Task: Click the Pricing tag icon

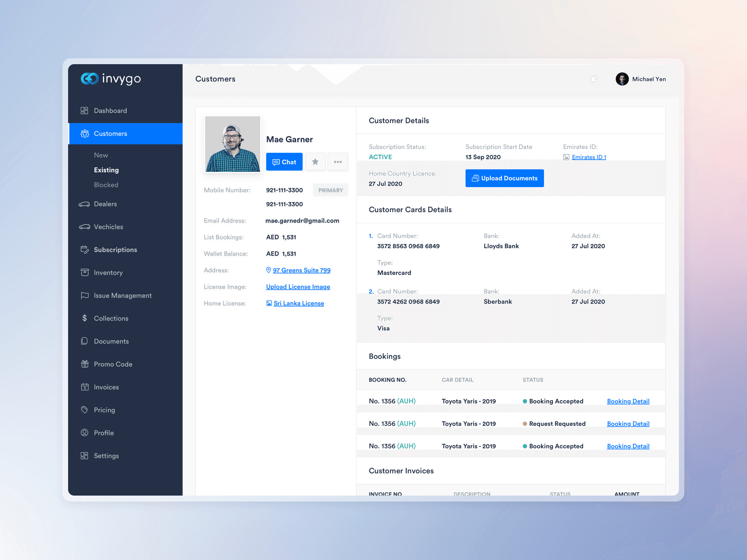Action: pos(84,410)
